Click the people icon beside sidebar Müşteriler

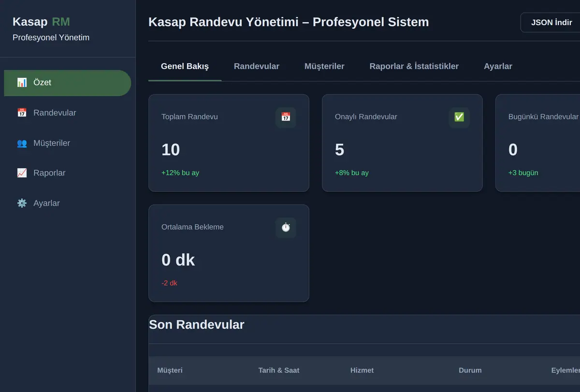(x=22, y=143)
